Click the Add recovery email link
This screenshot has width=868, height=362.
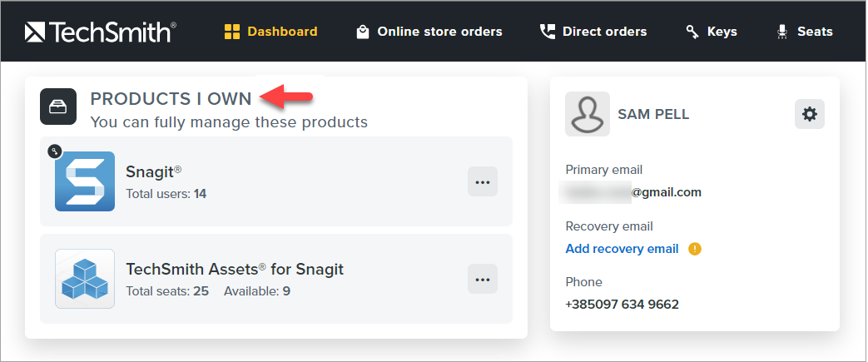622,249
